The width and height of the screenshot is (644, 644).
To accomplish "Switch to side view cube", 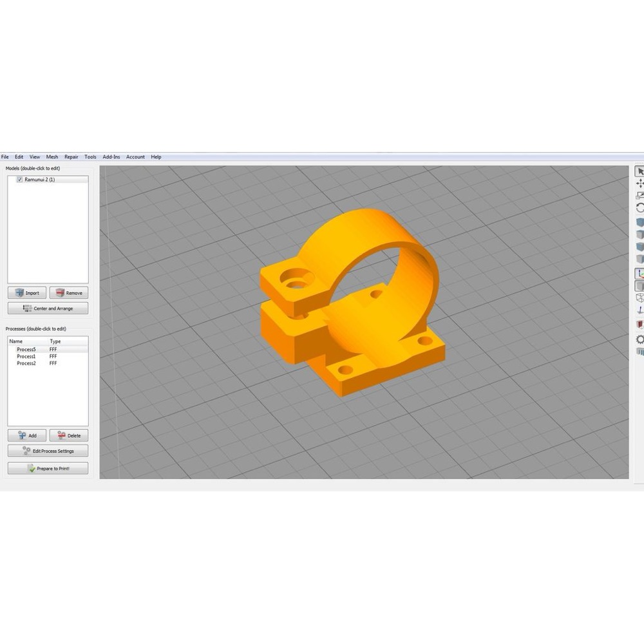I will pos(640,259).
